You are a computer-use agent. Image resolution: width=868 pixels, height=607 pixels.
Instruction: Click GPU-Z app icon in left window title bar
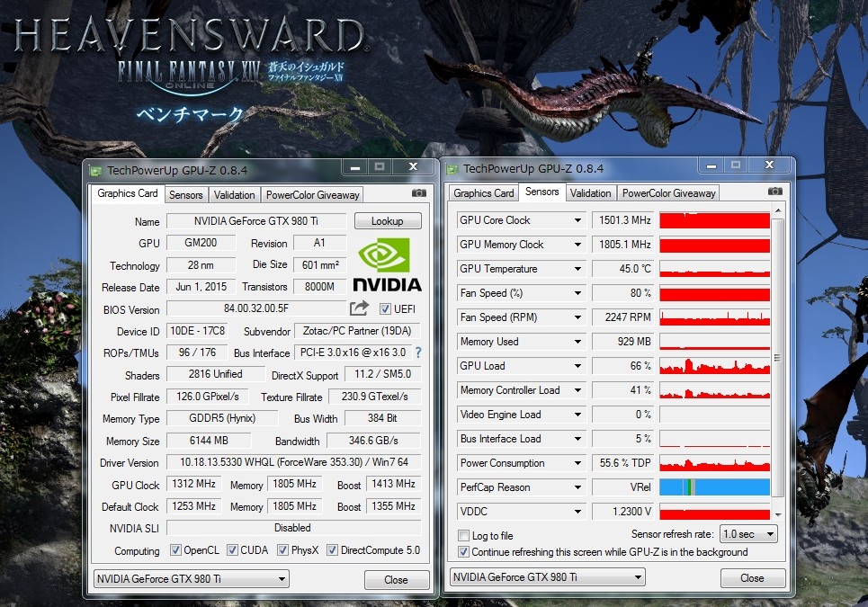click(95, 171)
